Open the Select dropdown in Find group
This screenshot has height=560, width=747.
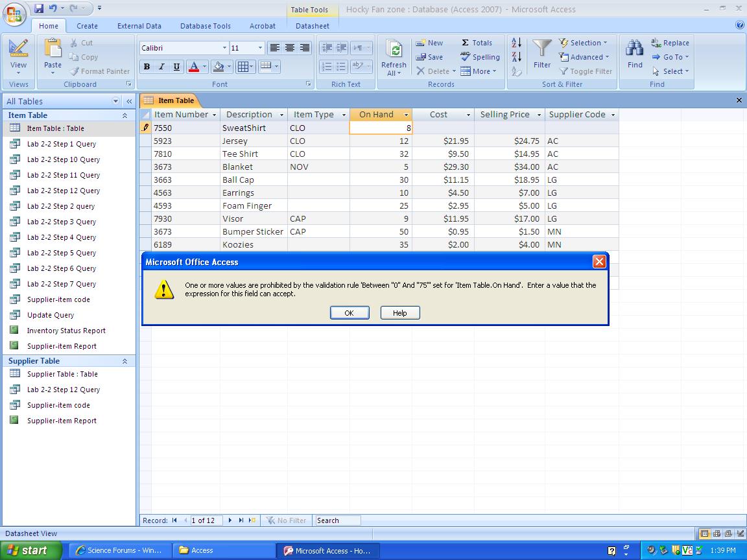tap(670, 71)
